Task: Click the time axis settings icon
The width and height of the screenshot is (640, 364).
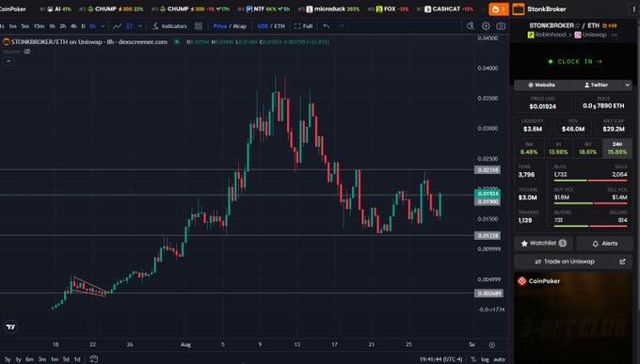Action: tap(492, 345)
